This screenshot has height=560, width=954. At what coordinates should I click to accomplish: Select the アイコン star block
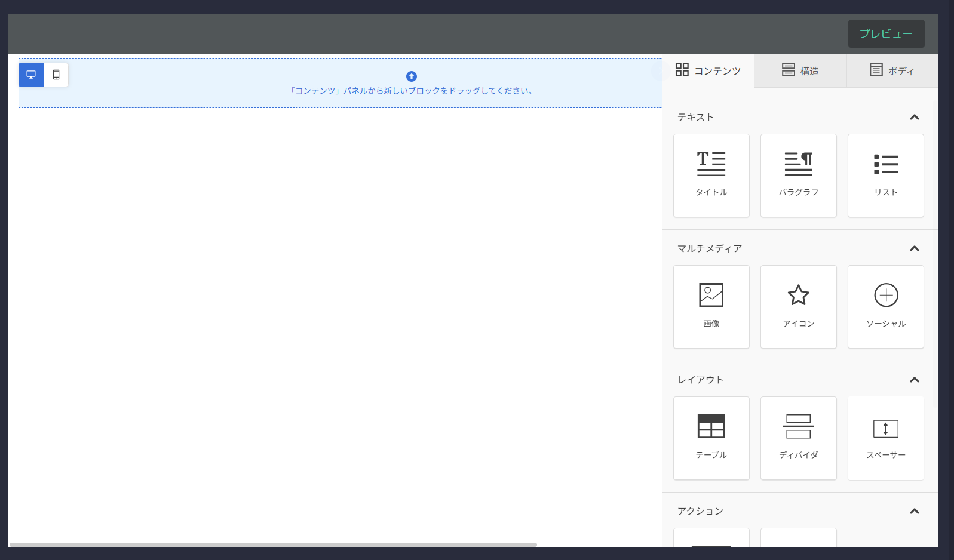point(799,307)
